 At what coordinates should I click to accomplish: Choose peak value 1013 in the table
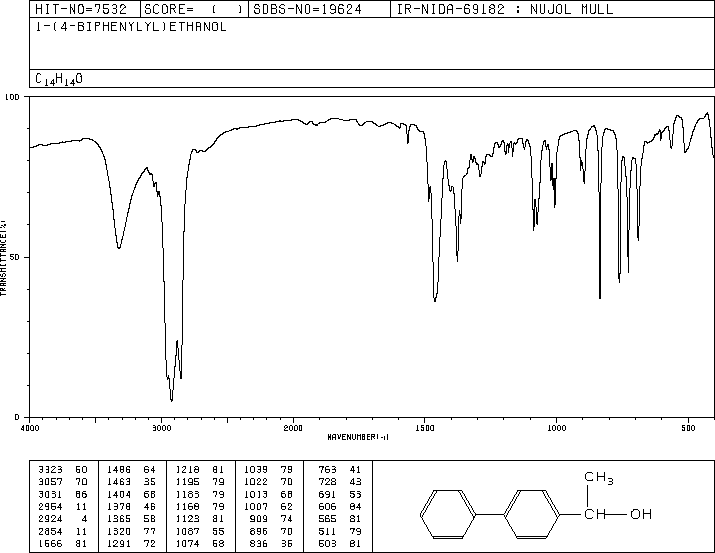[x=256, y=494]
